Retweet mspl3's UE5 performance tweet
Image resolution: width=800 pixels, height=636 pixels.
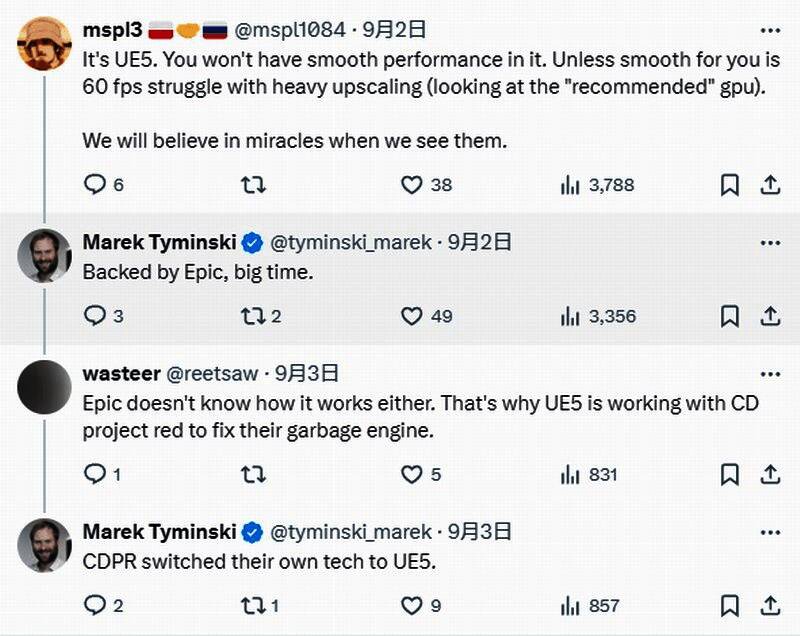[254, 185]
